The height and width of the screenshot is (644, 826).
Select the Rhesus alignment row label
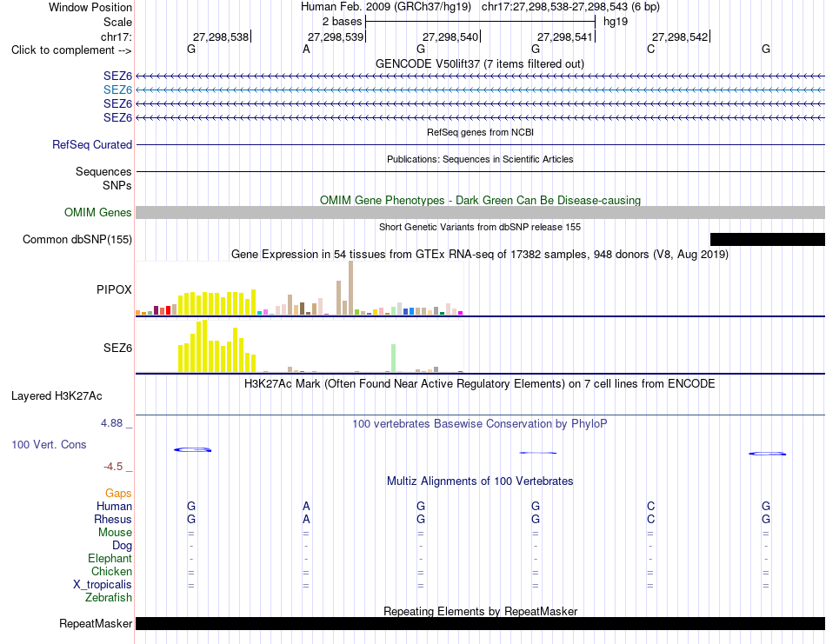[x=113, y=519]
